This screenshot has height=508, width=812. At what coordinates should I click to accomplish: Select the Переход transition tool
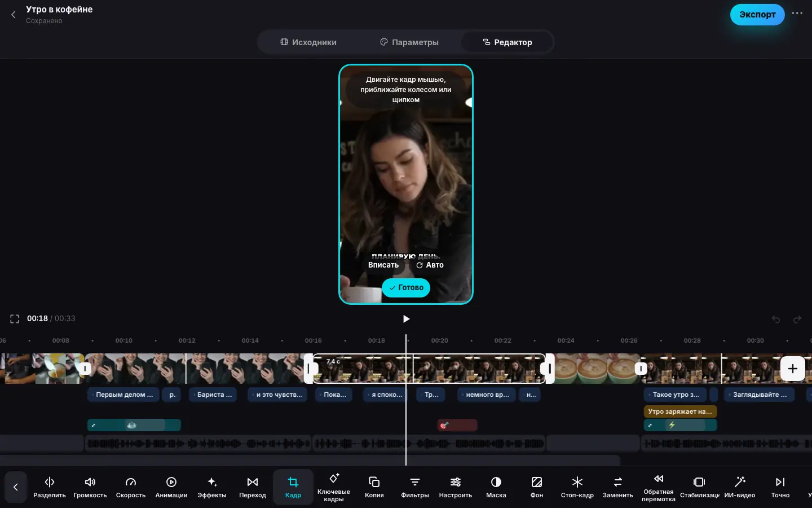tap(253, 487)
